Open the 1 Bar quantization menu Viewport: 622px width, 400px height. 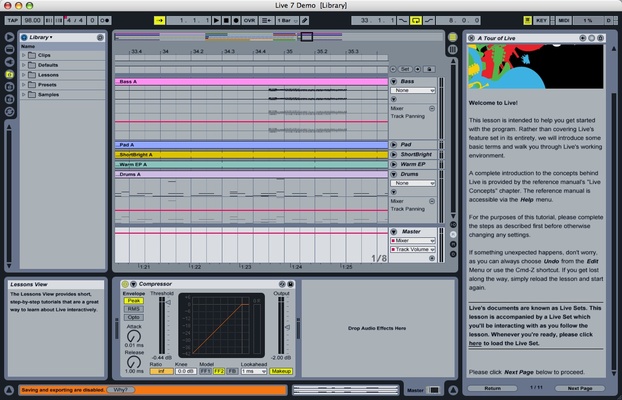pyautogui.click(x=287, y=20)
